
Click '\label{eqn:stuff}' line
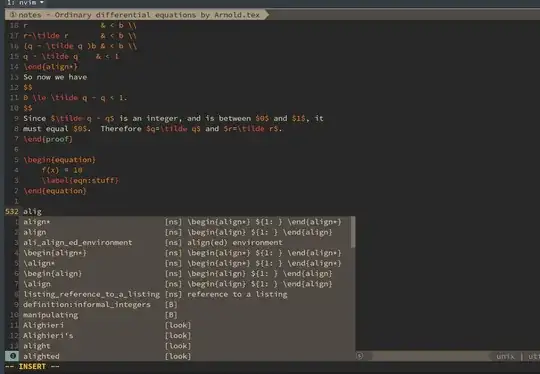(80, 180)
